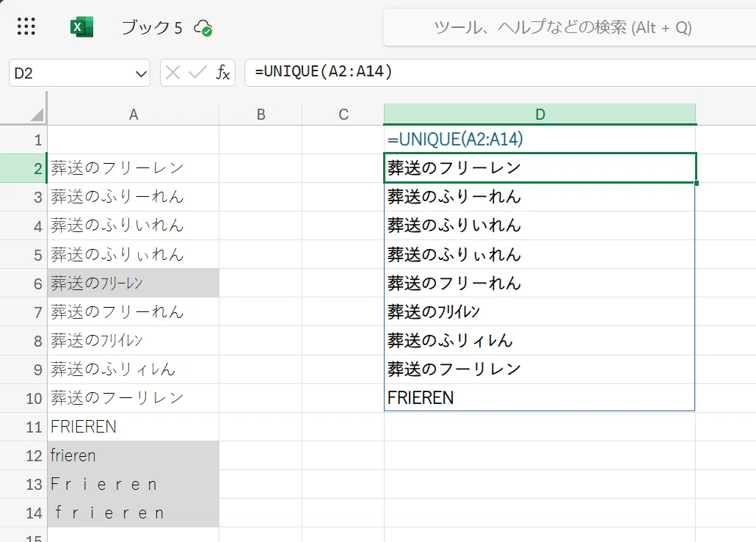This screenshot has width=756, height=542.
Task: Click cell A7 葬送のフリーれん
Action: (x=134, y=312)
